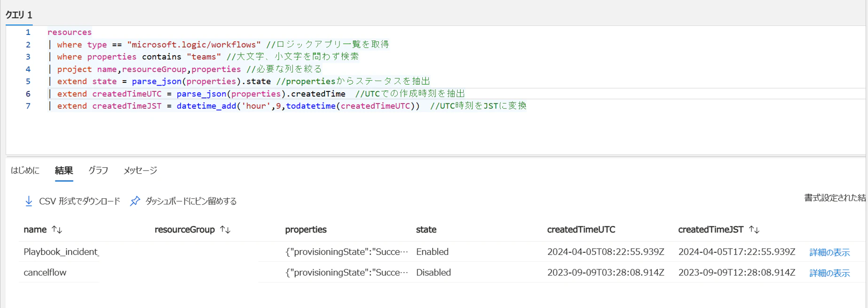Click the state column header
The width and height of the screenshot is (868, 308).
pos(426,230)
